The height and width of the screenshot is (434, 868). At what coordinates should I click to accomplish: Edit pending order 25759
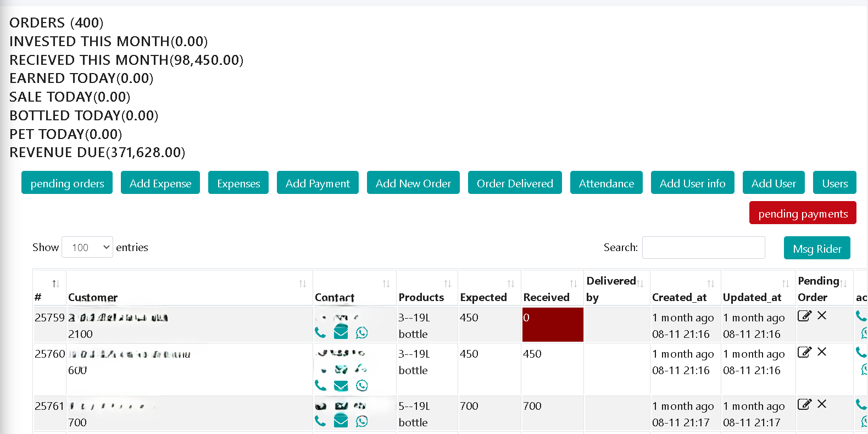804,315
